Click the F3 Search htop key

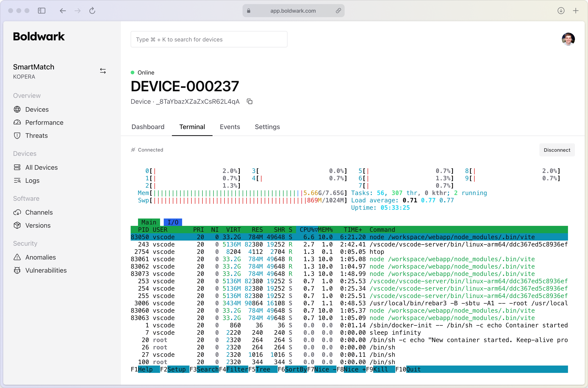coord(204,369)
